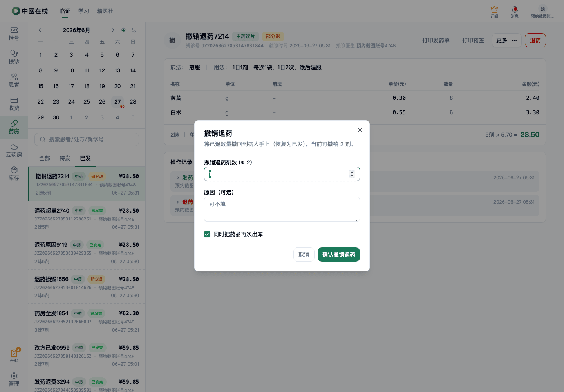
Task: Click the number stepper arrows in dialog
Action: pyautogui.click(x=352, y=174)
